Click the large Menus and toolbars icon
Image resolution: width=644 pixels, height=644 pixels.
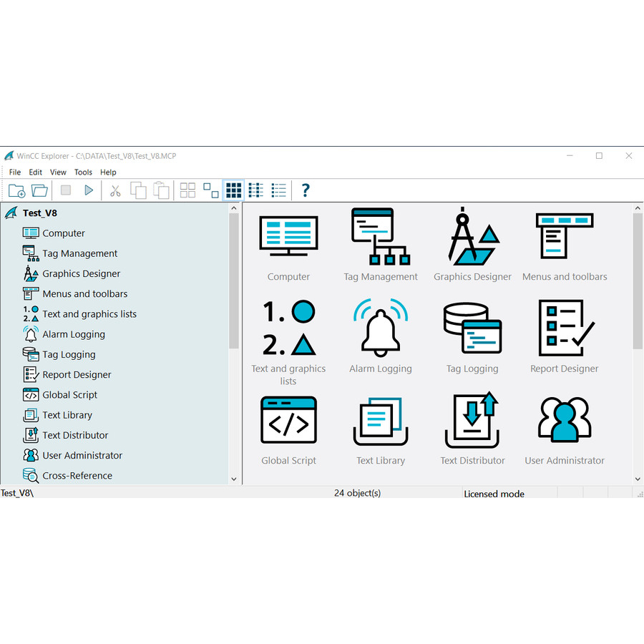pyautogui.click(x=565, y=235)
